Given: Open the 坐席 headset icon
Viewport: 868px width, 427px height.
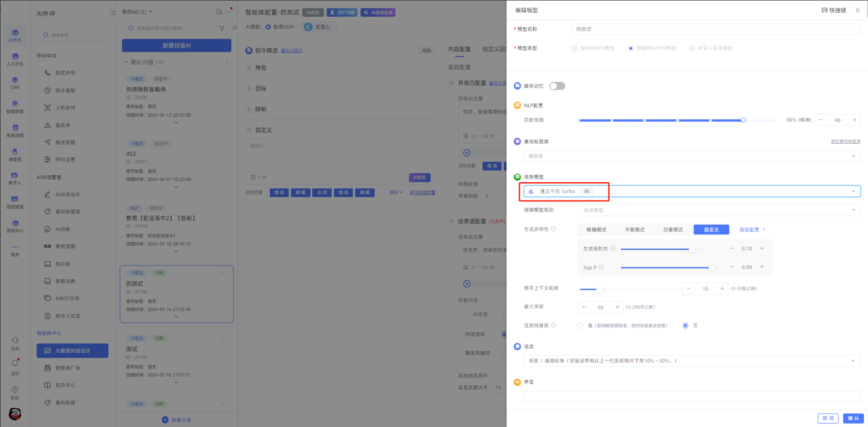Looking at the screenshot, I should pos(15,340).
